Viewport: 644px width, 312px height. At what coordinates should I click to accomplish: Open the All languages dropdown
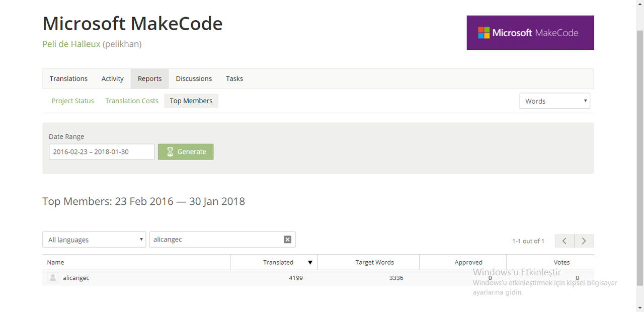pos(94,240)
